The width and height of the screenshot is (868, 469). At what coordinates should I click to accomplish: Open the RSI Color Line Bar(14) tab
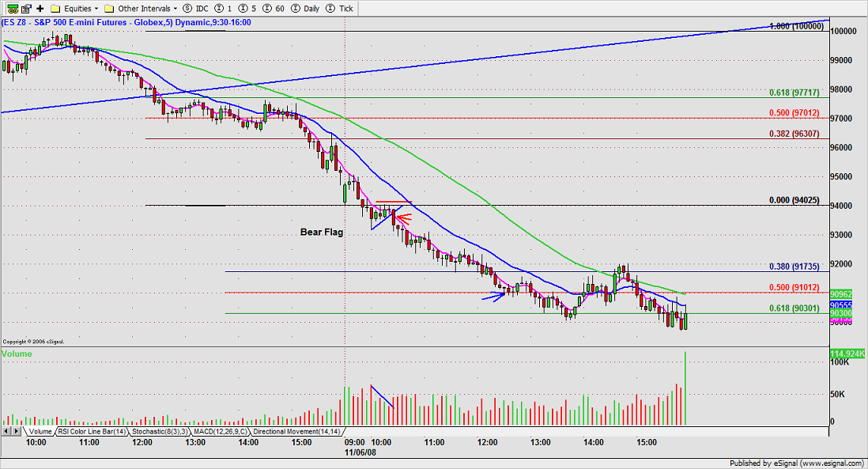click(x=92, y=431)
